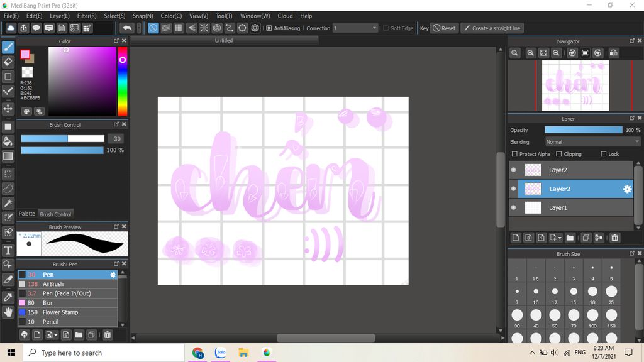644x362 pixels.
Task: Click the Navigator zoom out magnifier
Action: point(556,53)
